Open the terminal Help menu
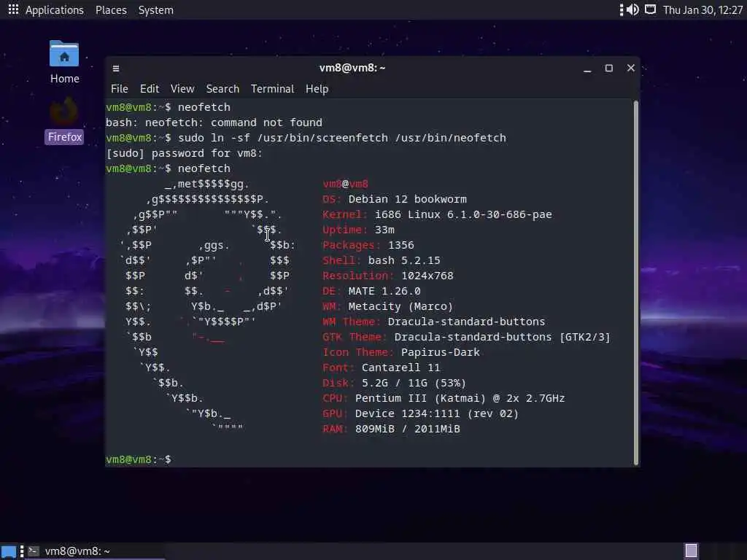Viewport: 747px width, 560px height. tap(317, 89)
